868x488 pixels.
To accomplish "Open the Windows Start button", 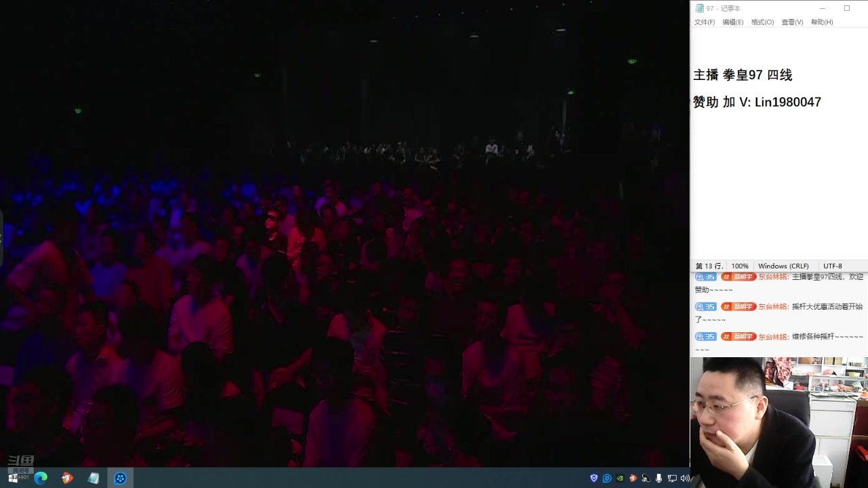I will [x=12, y=478].
